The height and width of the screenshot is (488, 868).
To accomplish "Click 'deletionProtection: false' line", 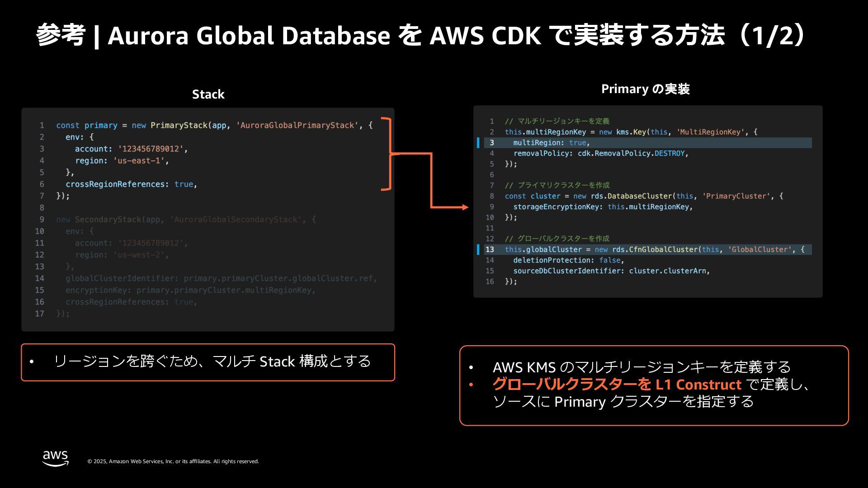I will [569, 260].
